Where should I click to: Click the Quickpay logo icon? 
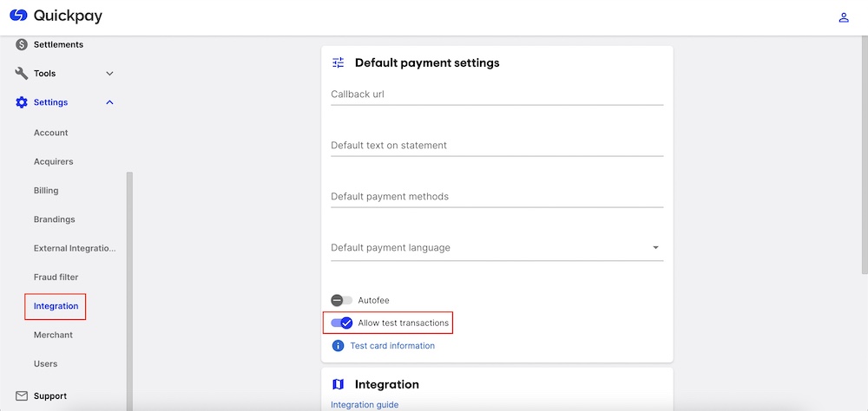pos(18,16)
